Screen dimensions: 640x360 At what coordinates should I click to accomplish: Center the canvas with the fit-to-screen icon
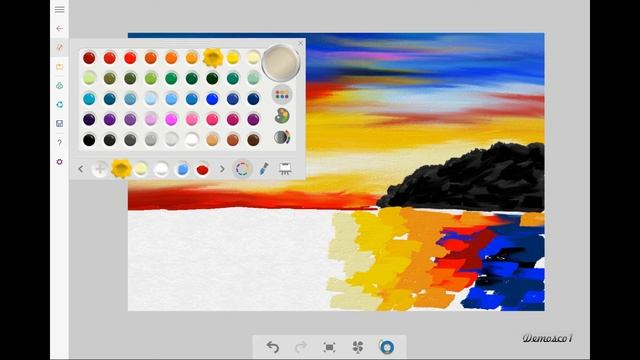(329, 347)
